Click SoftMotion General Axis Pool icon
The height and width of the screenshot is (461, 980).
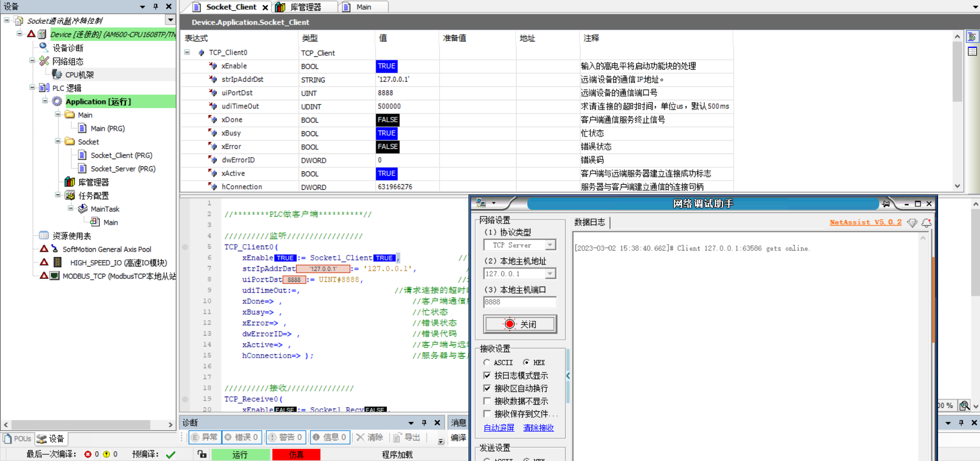pyautogui.click(x=55, y=249)
